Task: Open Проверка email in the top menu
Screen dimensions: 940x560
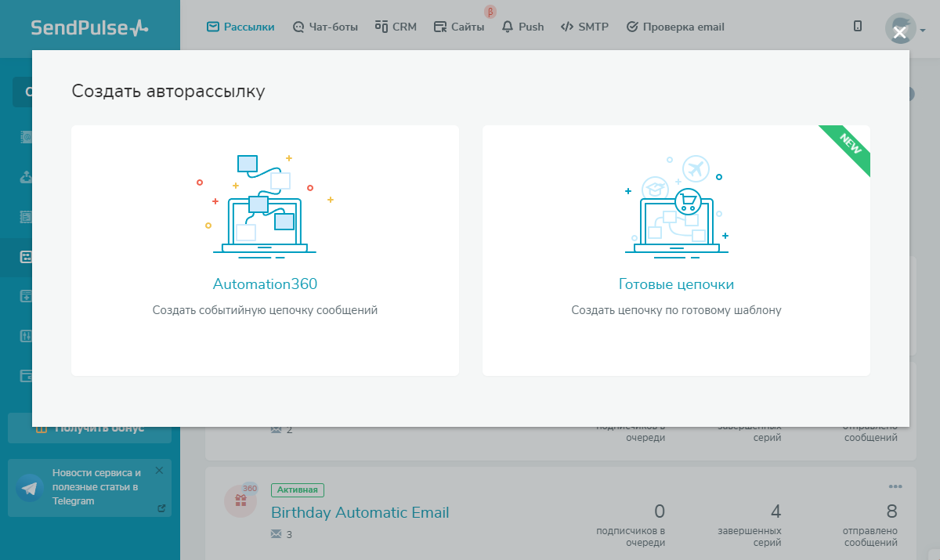Action: pos(675,27)
